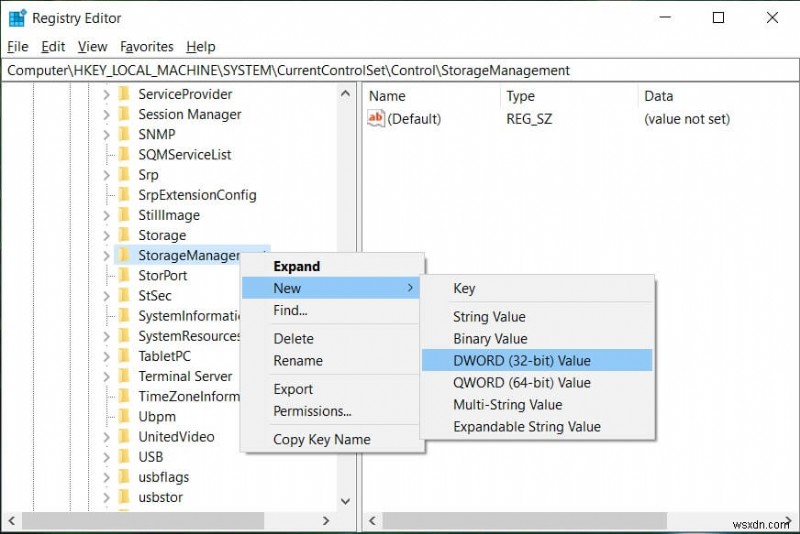Select New in the context menu
The image size is (800, 534).
point(331,288)
